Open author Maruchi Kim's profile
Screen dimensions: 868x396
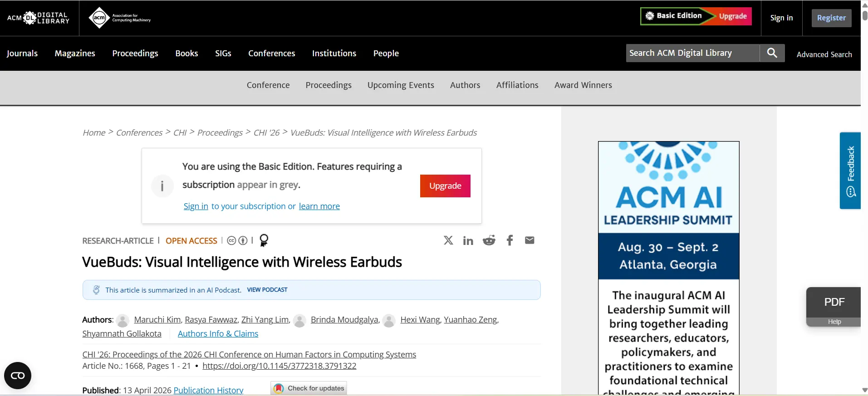coord(157,320)
